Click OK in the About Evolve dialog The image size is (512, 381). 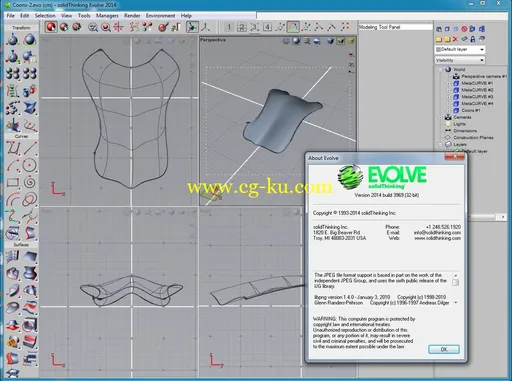click(x=444, y=349)
